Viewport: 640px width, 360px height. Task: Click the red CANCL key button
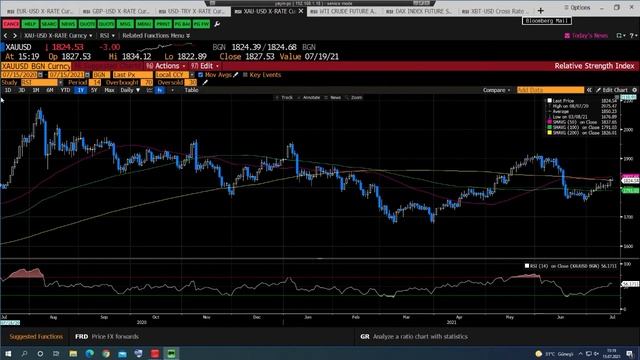[x=11, y=24]
